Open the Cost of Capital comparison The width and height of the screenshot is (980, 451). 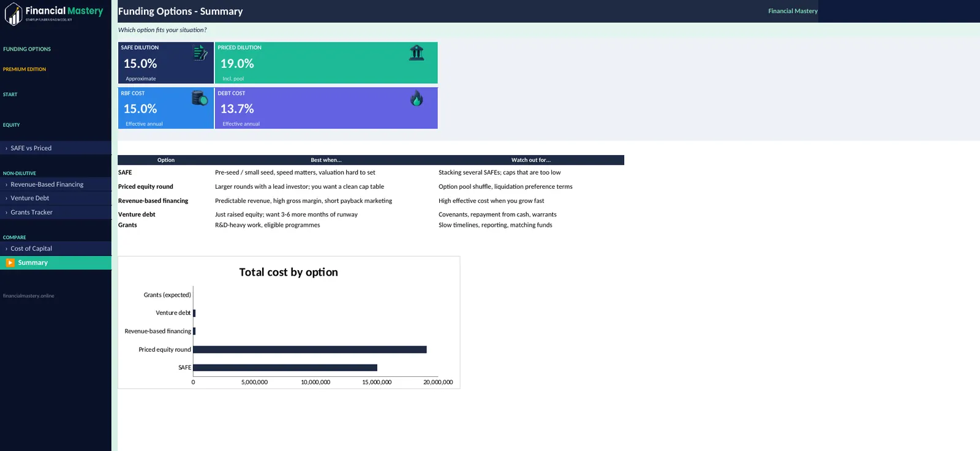click(56, 249)
